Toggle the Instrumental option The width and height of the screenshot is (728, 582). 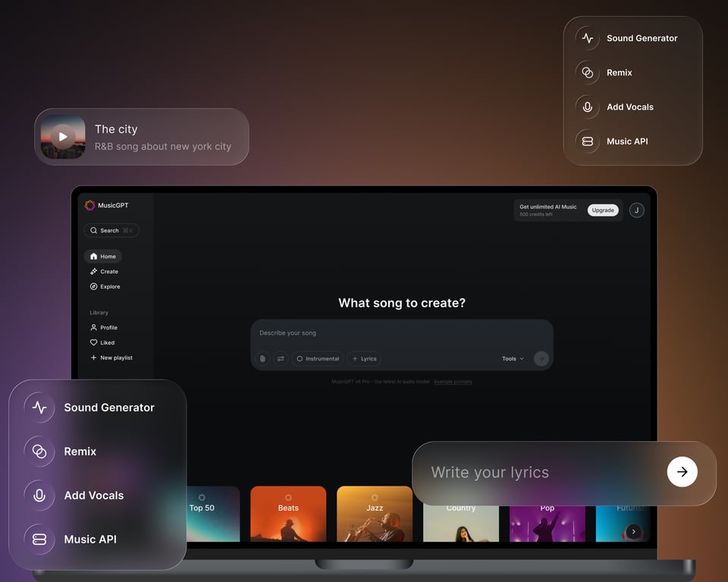(317, 358)
